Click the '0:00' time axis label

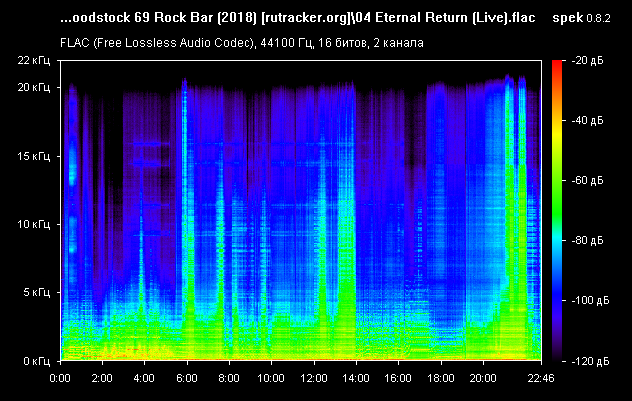coord(60,378)
